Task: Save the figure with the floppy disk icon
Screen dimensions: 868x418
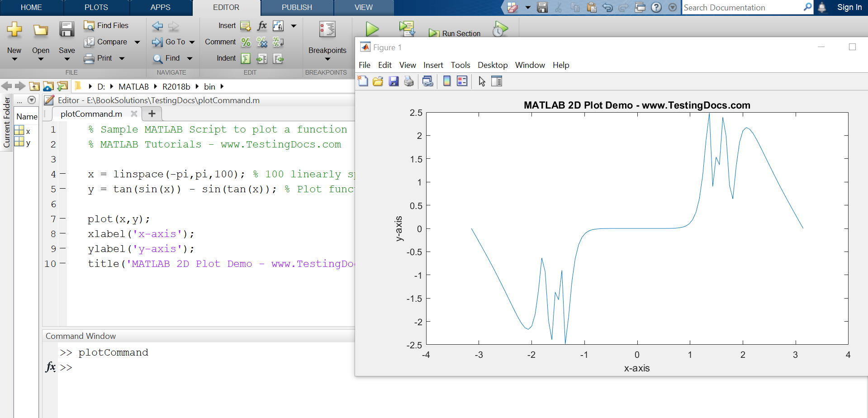Action: (394, 81)
